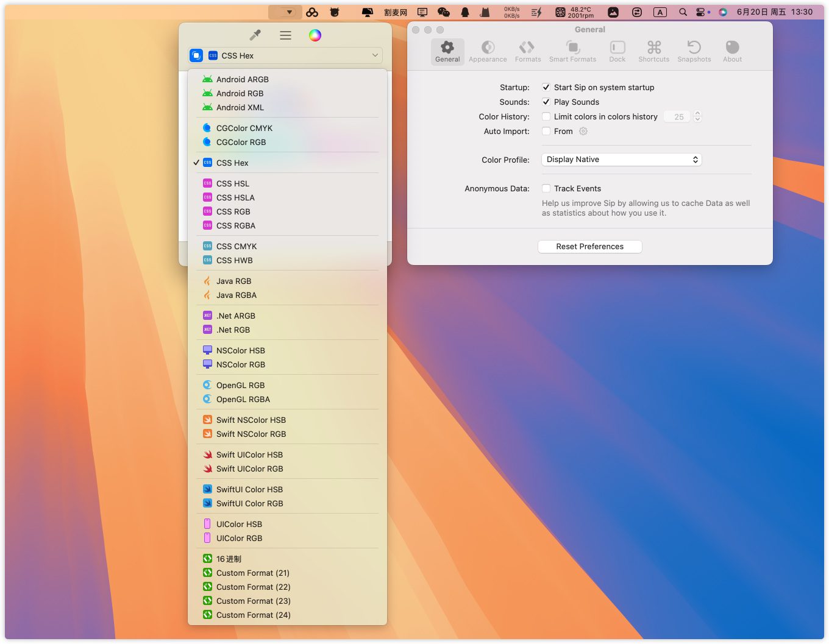Choose SwiftUI Color HSB format

(x=288, y=489)
